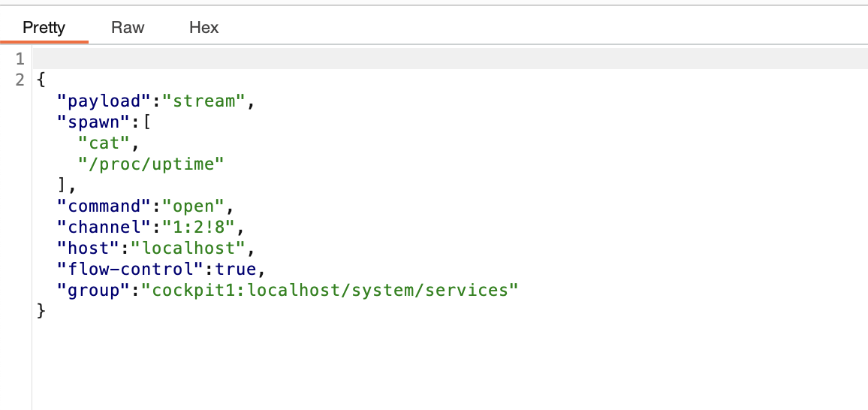868x410 pixels.
Task: Click the "group" key
Action: pos(94,291)
